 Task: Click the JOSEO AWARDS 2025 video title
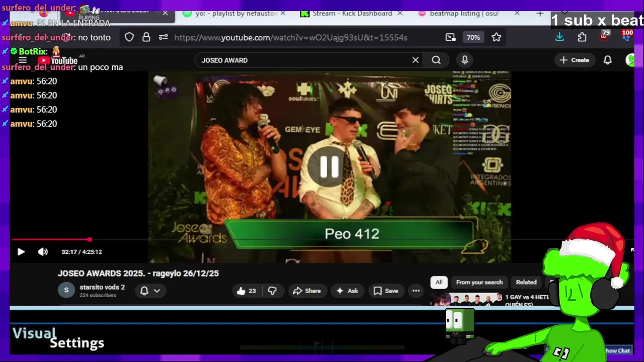click(138, 274)
